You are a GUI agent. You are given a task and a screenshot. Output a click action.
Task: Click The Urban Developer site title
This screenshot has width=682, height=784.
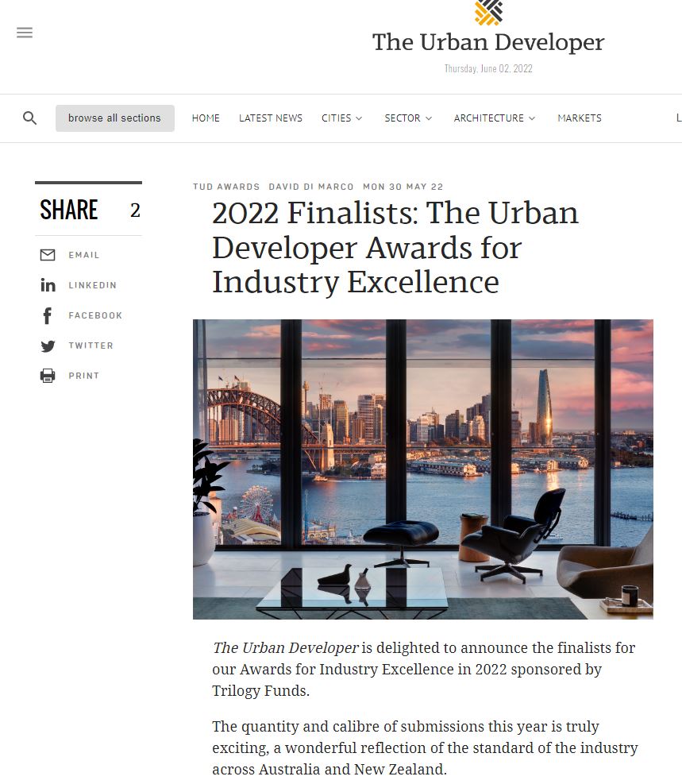click(x=488, y=43)
